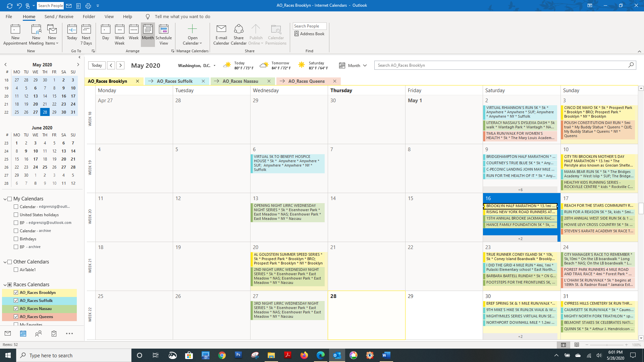Open the Calendar navigation icon
Screen dimensions: 644x362
click(23, 334)
